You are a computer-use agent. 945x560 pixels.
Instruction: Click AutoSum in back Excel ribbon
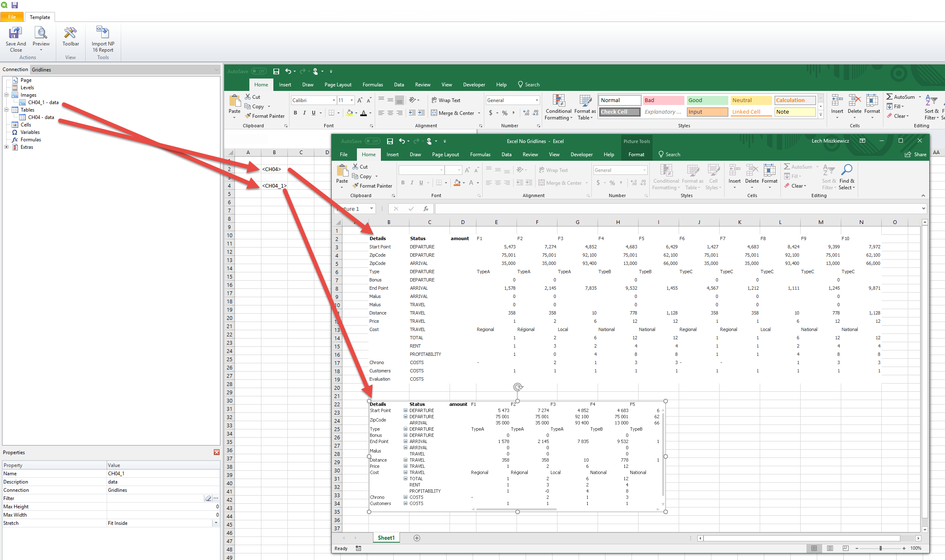click(900, 97)
